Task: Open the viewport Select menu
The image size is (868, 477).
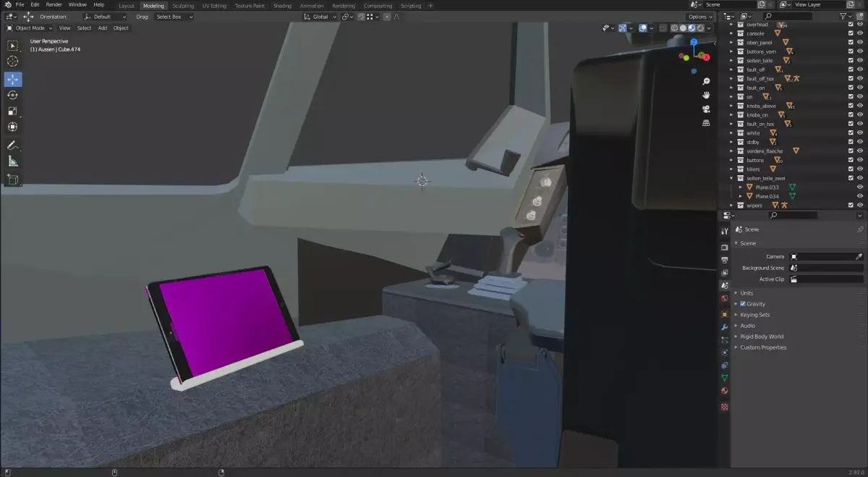Action: click(84, 28)
